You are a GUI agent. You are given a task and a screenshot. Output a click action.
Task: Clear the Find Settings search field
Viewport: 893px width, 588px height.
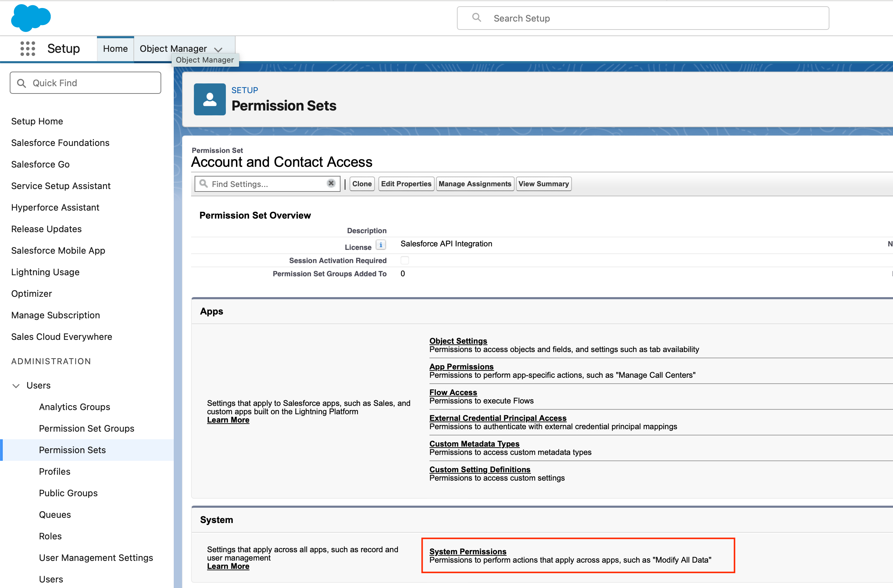(x=330, y=183)
